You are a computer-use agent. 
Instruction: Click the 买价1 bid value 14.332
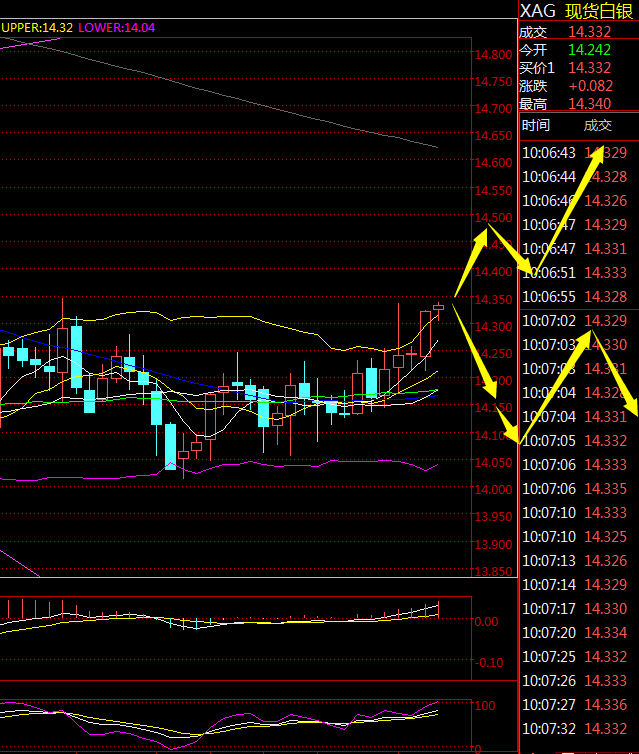coord(589,68)
